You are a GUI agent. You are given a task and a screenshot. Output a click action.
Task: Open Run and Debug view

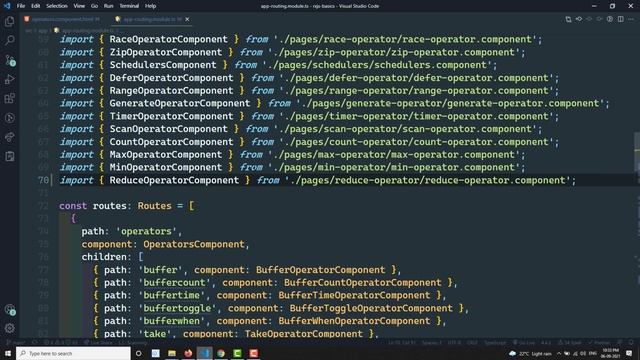point(9,79)
